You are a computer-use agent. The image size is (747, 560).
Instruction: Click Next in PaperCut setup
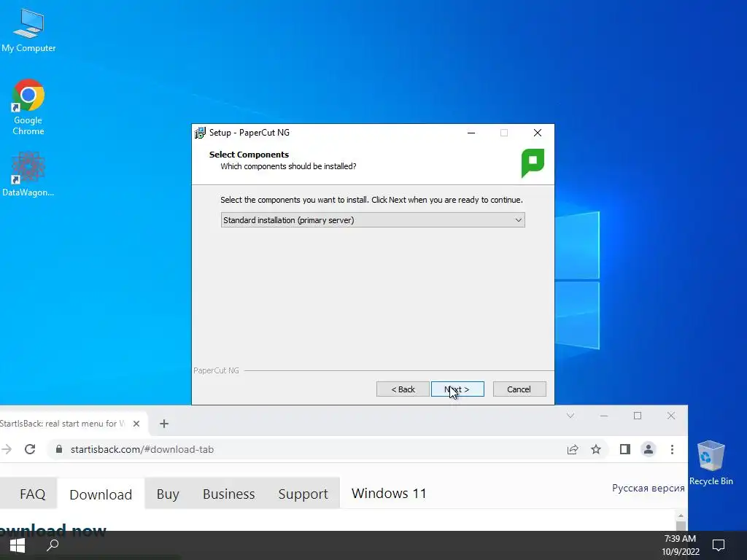[x=457, y=389]
